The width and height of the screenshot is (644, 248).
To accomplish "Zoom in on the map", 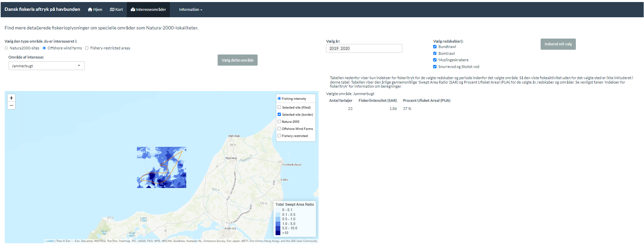I will click(x=12, y=98).
